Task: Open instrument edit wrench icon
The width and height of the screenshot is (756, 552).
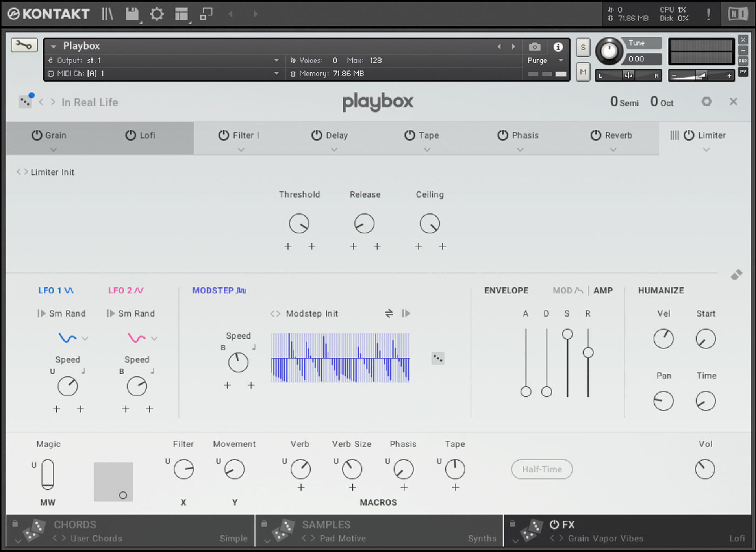Action: click(24, 45)
